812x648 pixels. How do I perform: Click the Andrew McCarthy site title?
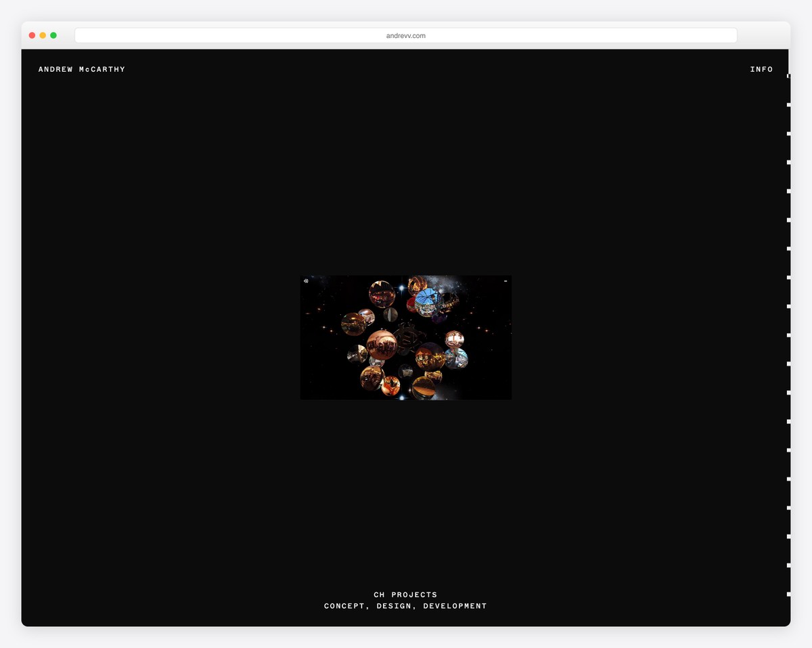82,69
